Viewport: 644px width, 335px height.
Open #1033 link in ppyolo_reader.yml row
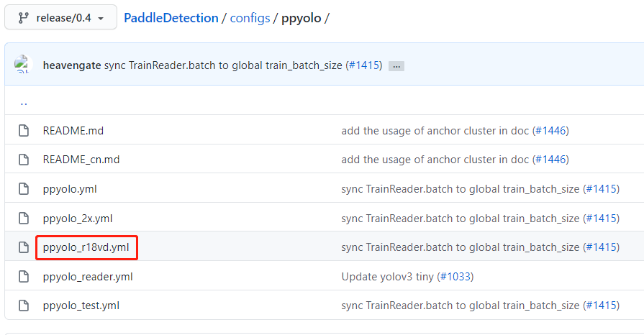point(455,277)
